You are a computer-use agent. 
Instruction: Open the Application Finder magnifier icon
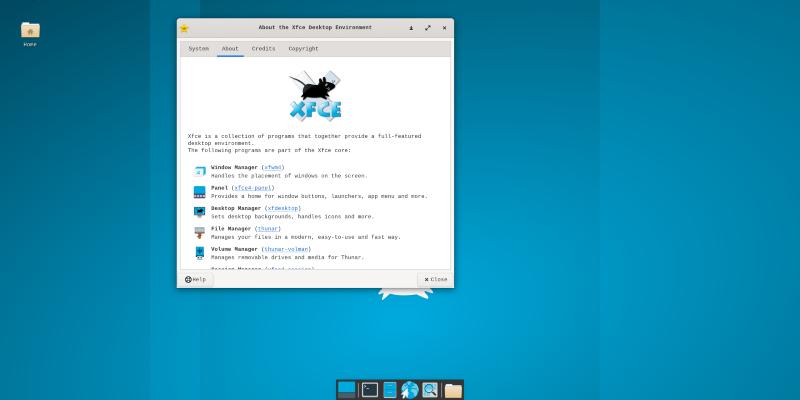[430, 390]
